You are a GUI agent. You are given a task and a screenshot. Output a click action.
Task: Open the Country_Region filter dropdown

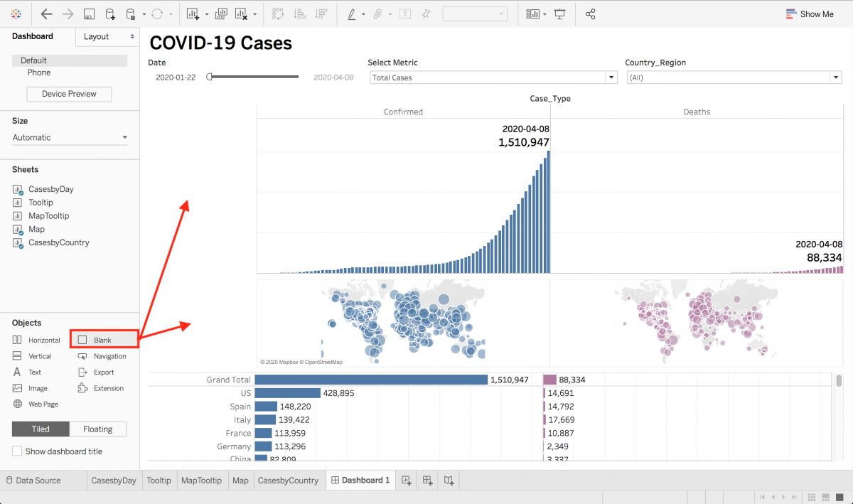click(836, 77)
